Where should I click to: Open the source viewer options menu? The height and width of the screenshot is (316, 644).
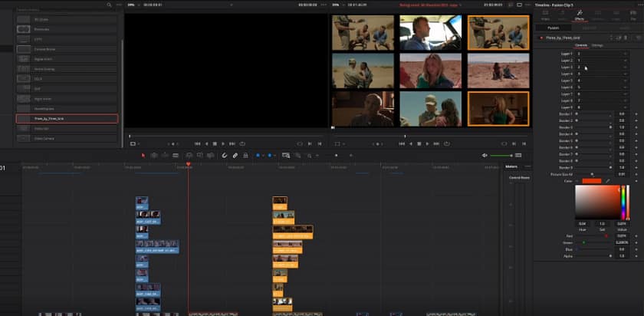coord(324,5)
